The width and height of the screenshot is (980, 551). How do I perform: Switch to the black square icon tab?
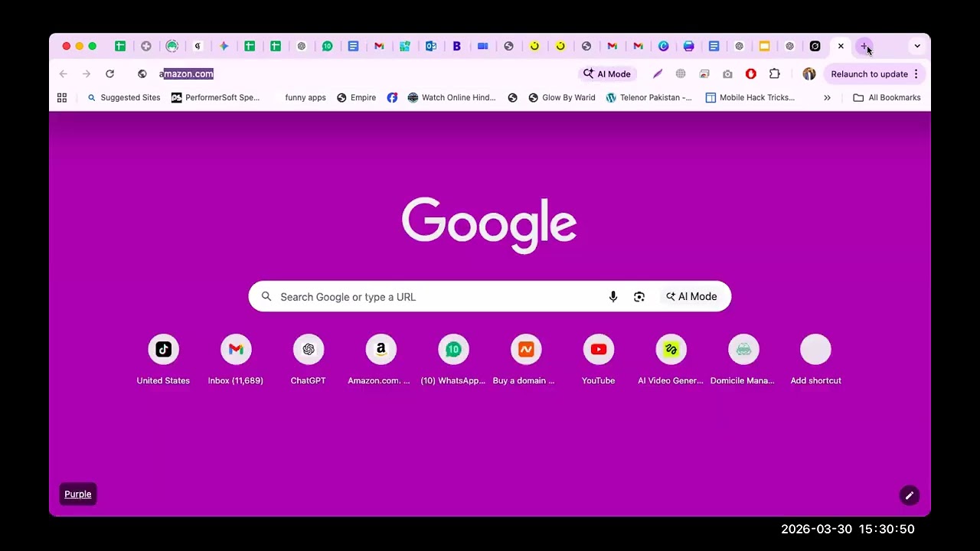point(815,46)
